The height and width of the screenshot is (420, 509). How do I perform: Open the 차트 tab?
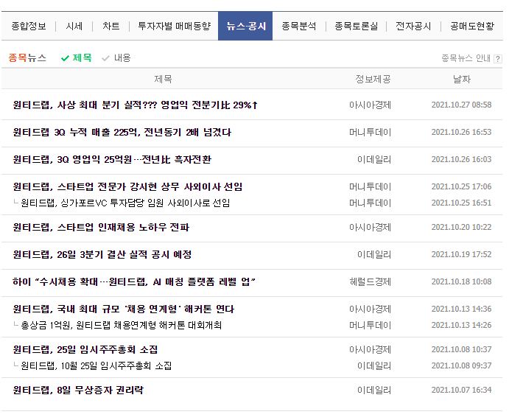tap(111, 26)
